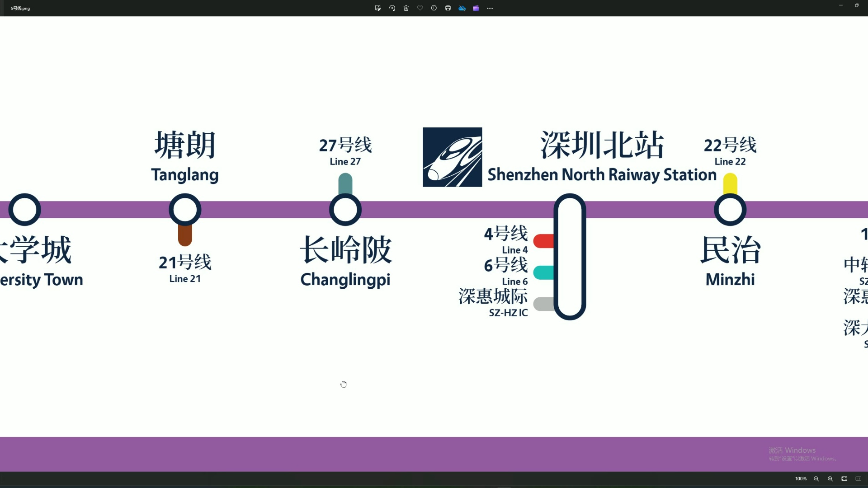Click the Minzhi station circle marker
This screenshot has width=868, height=488.
(730, 210)
